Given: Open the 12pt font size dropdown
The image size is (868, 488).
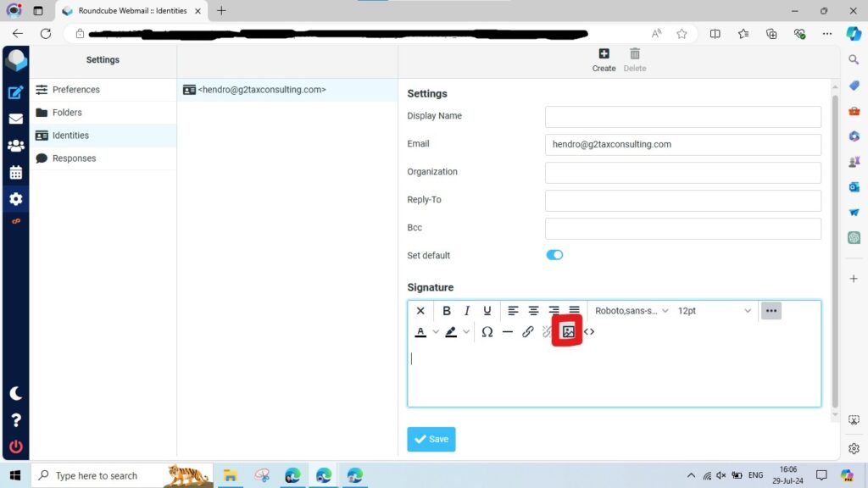Looking at the screenshot, I should click(x=714, y=311).
